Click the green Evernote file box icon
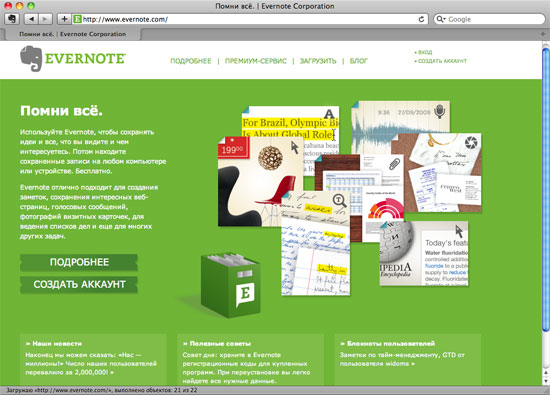 pyautogui.click(x=230, y=285)
